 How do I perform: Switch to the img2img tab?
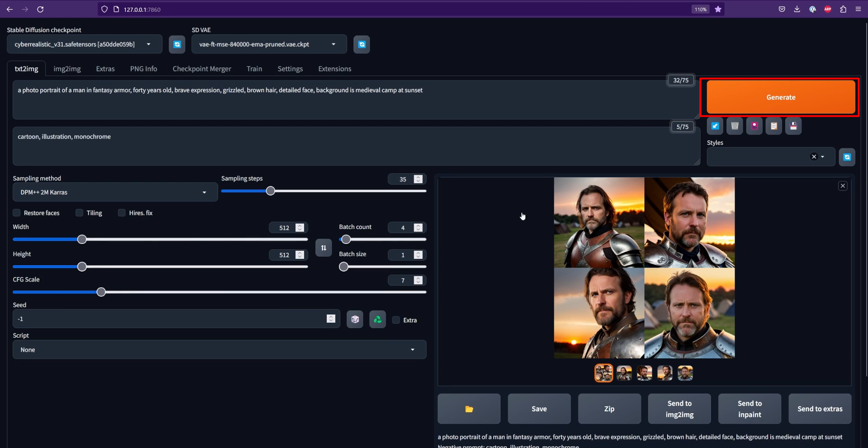(67, 69)
